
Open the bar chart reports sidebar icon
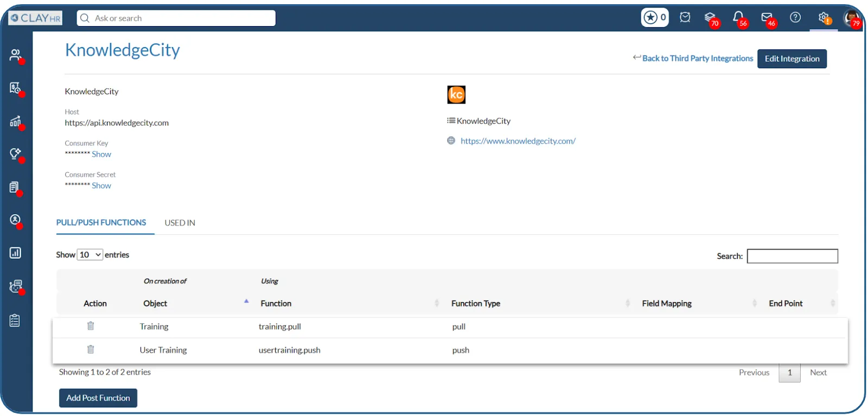[15, 253]
